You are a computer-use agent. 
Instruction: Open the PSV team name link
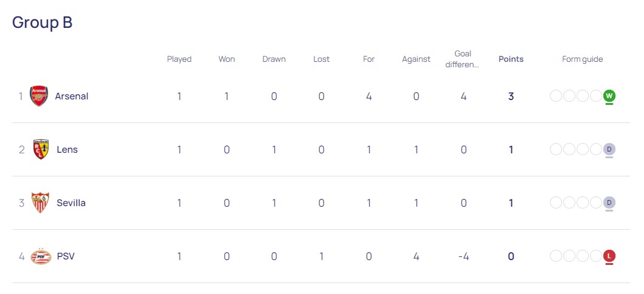pyautogui.click(x=66, y=256)
